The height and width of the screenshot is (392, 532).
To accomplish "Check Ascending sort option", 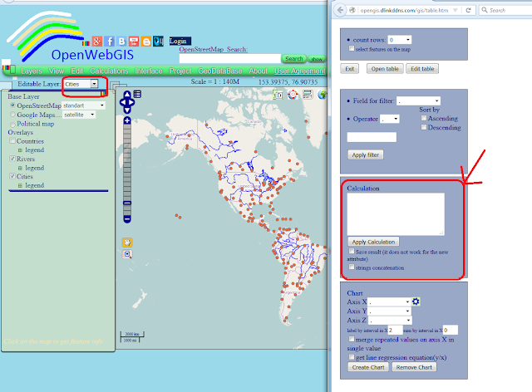I will click(x=424, y=118).
